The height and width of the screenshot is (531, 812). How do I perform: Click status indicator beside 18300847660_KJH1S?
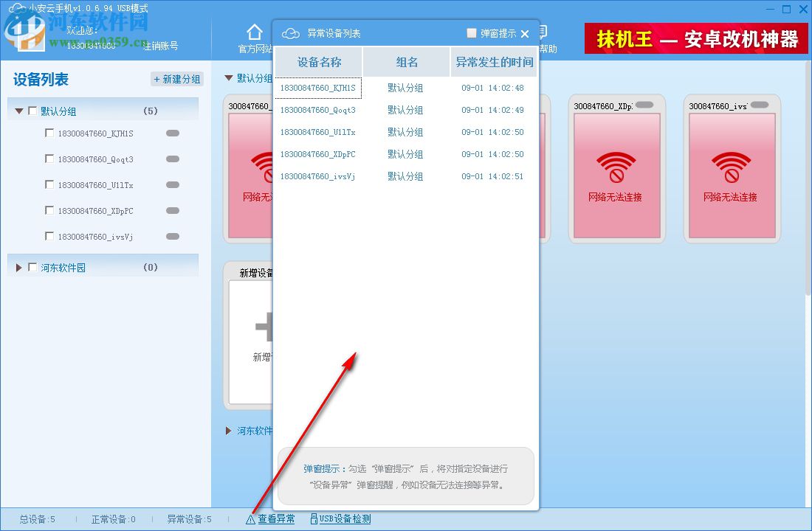pos(172,133)
